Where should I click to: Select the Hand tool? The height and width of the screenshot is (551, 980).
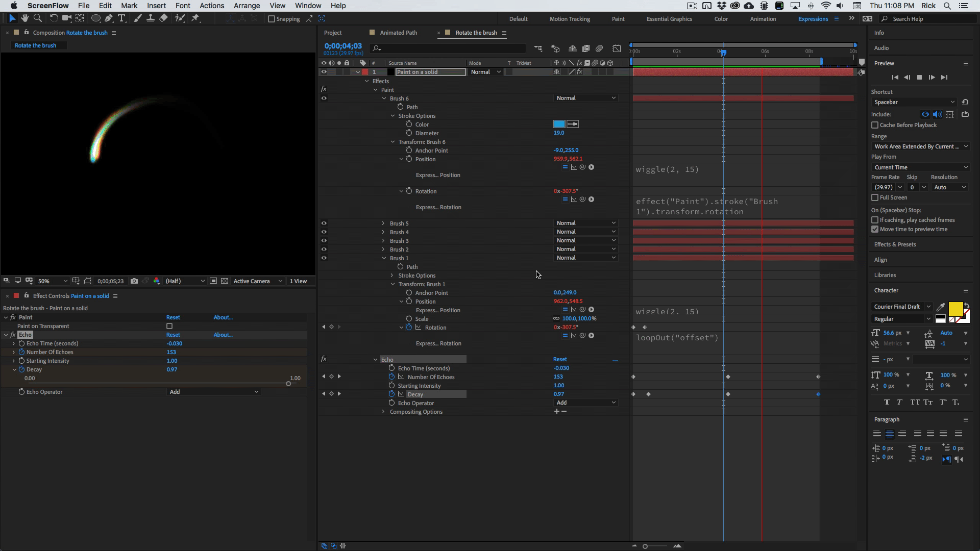(x=24, y=18)
